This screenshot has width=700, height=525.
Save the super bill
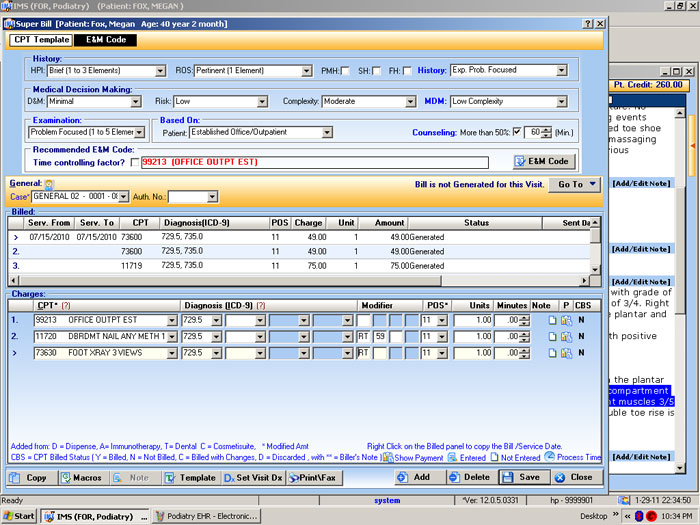tap(524, 477)
